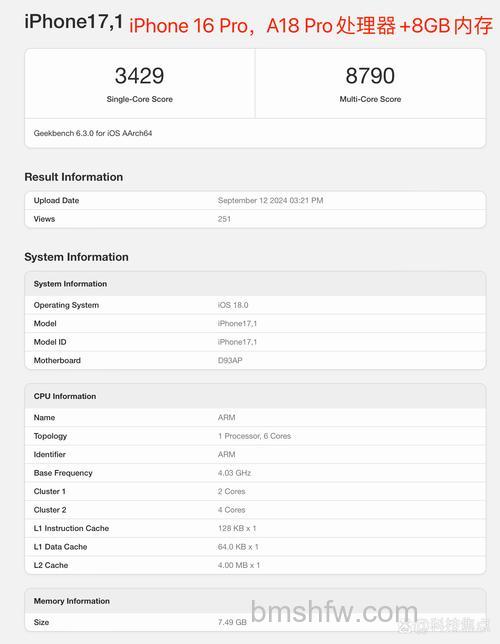Viewport: 500px width, 644px height.
Task: Click the Motherboard label
Action: coord(57,361)
